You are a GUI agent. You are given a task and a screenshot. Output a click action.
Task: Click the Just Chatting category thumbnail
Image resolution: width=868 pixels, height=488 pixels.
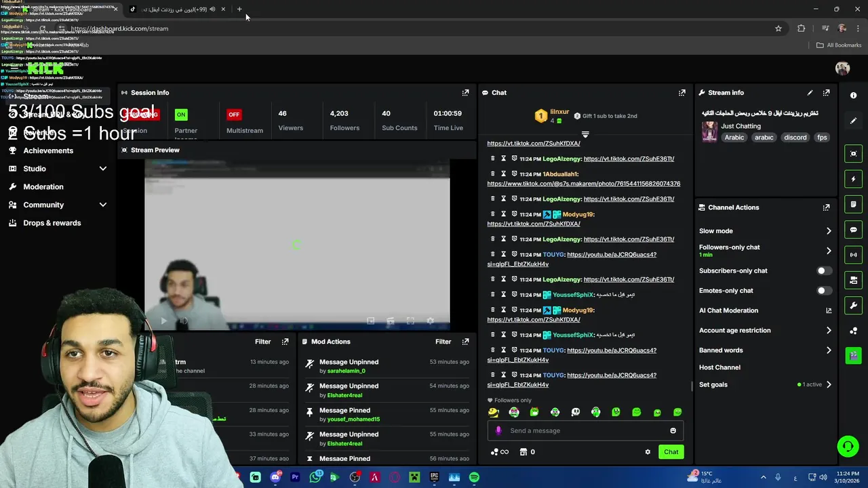coord(709,131)
